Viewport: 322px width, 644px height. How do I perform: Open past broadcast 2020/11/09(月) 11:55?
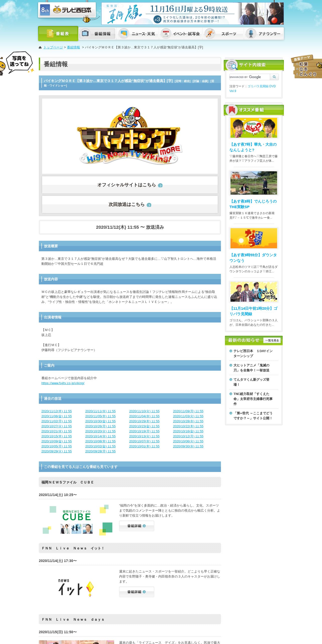coord(188,411)
